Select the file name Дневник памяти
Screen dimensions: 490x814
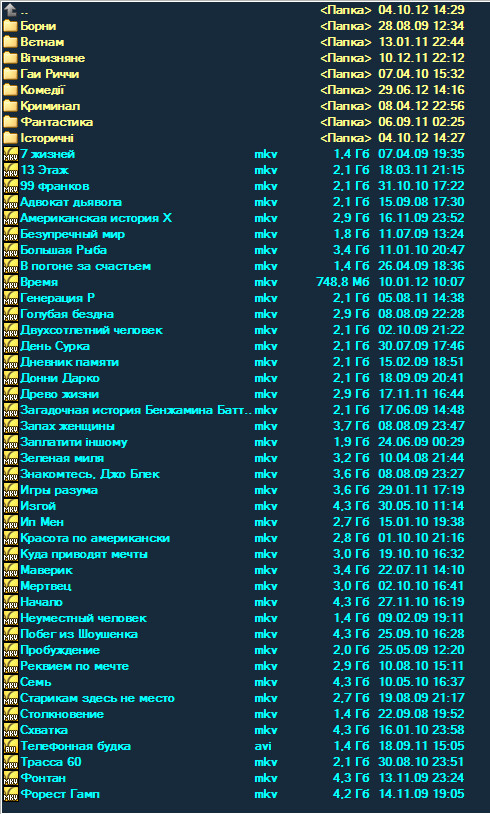tap(70, 363)
